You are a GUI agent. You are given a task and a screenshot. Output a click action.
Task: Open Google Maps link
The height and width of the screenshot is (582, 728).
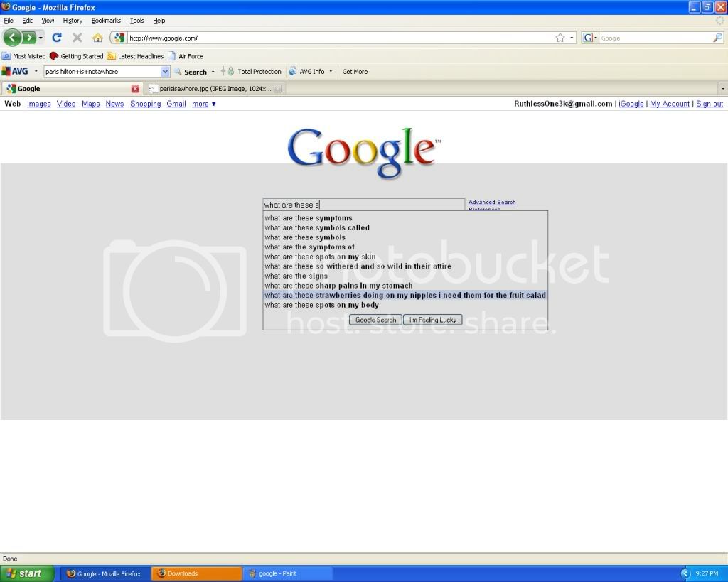point(90,104)
